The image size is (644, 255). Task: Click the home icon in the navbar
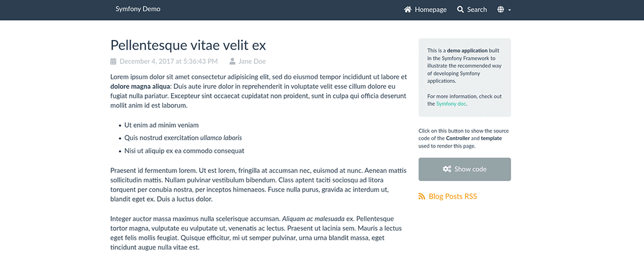point(408,9)
